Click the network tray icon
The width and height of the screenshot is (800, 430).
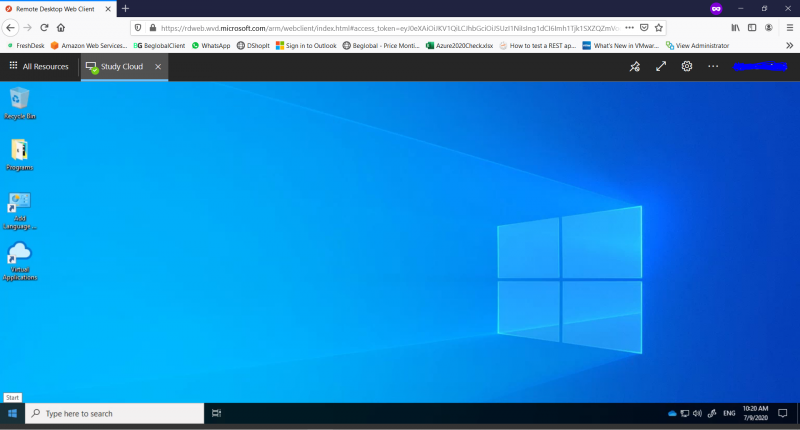click(685, 413)
